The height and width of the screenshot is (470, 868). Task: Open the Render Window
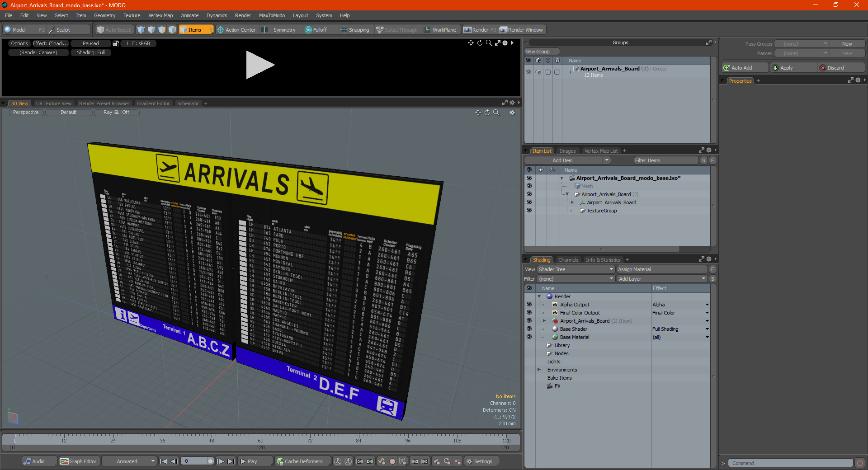click(521, 30)
